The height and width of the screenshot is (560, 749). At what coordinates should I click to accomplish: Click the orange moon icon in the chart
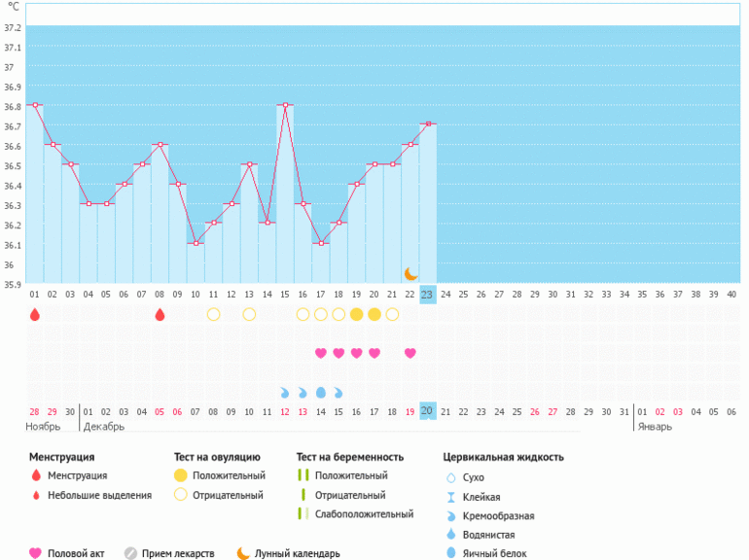410,274
